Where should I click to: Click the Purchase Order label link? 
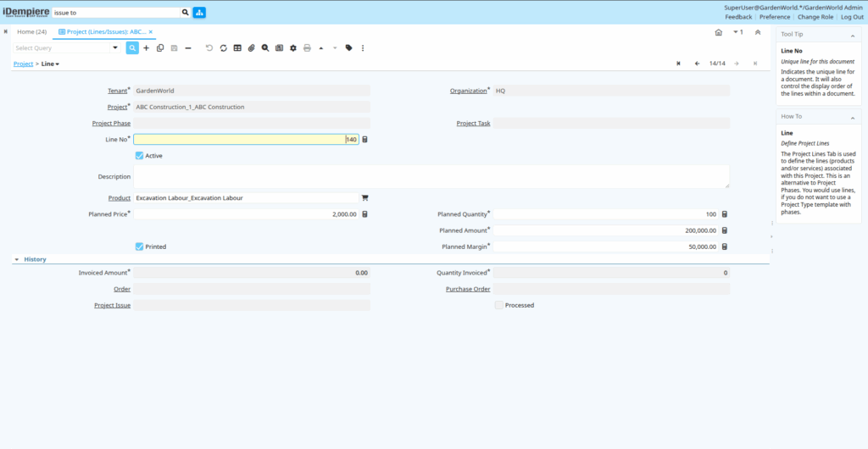(x=468, y=289)
